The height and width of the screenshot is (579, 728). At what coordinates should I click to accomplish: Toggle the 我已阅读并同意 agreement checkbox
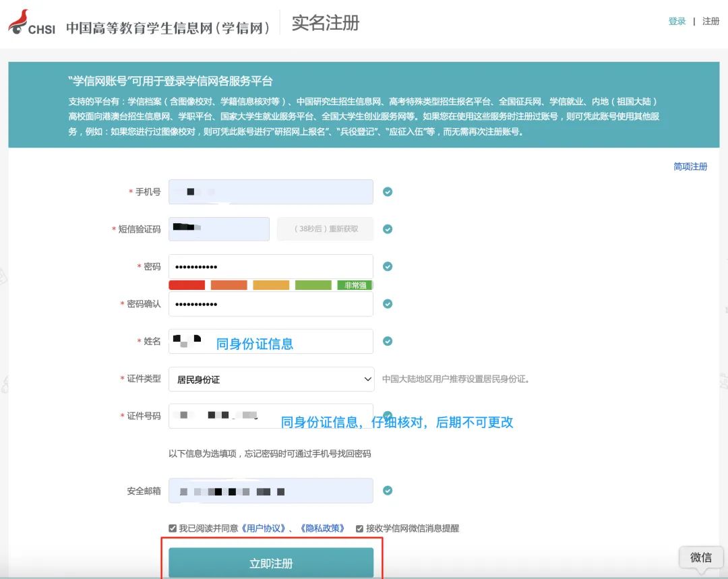173,528
